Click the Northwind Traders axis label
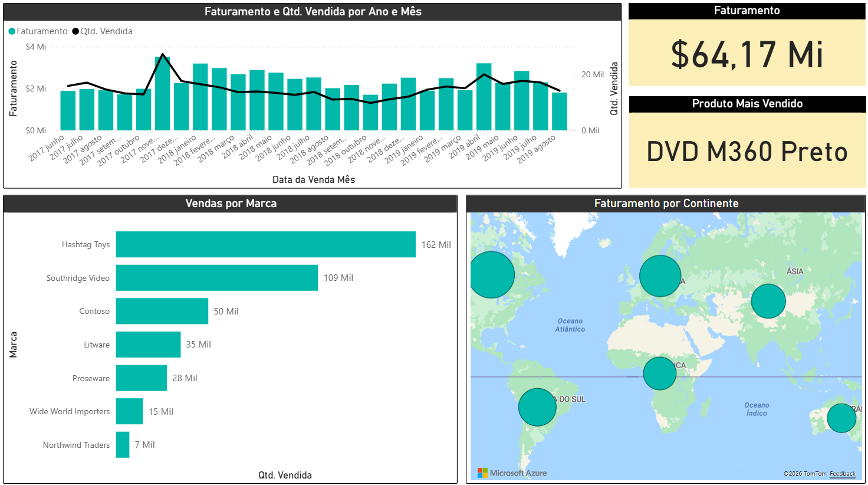The width and height of the screenshot is (868, 485). pos(76,445)
